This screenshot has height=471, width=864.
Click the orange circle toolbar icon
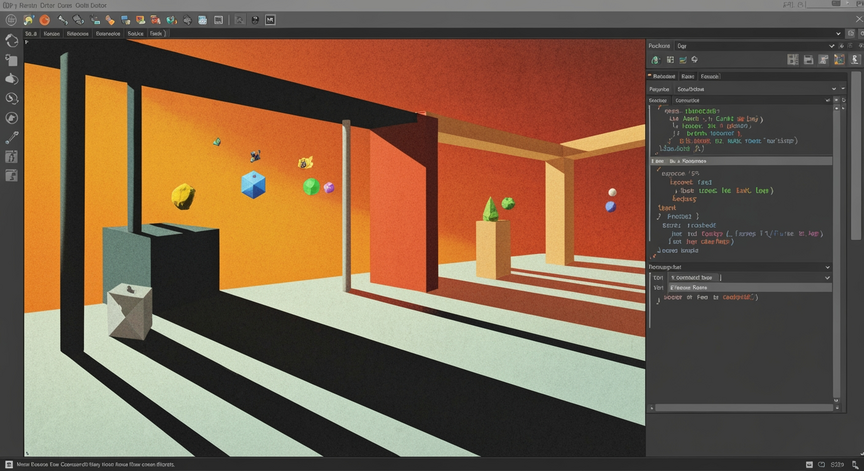[x=45, y=20]
